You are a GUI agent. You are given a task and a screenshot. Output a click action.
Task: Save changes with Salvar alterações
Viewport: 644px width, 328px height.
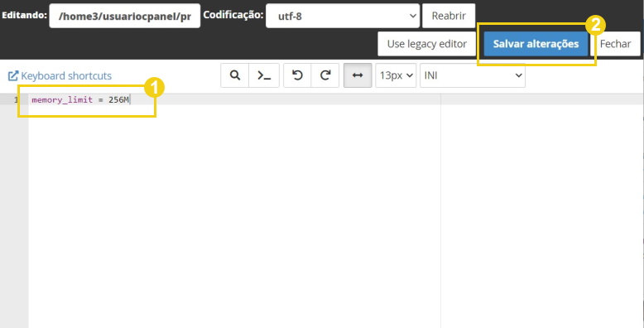click(x=536, y=44)
